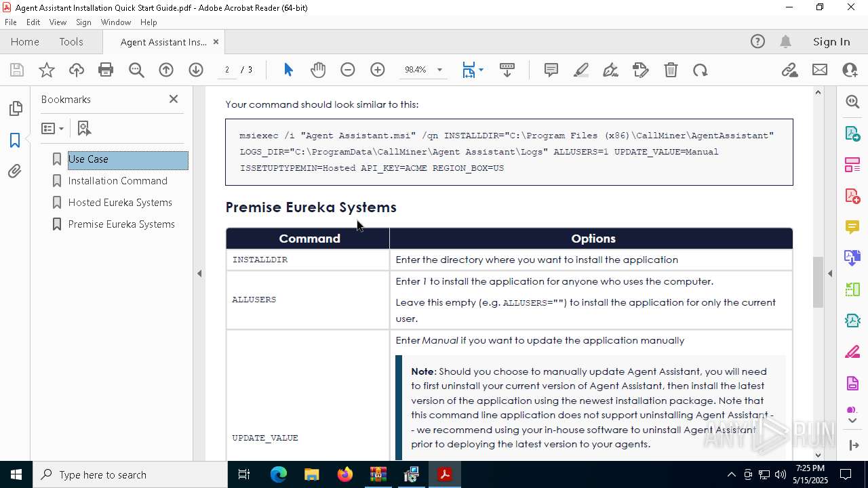Click the Sign In button

pyautogui.click(x=831, y=42)
